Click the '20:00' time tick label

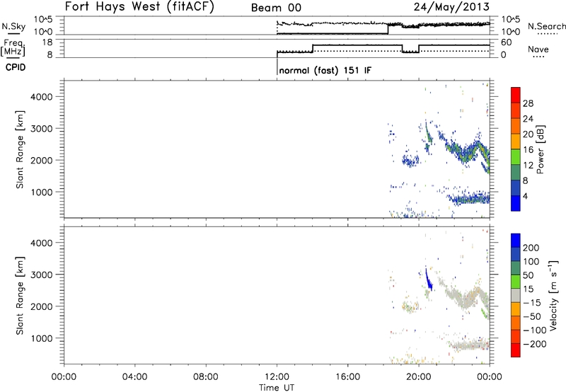419,377
